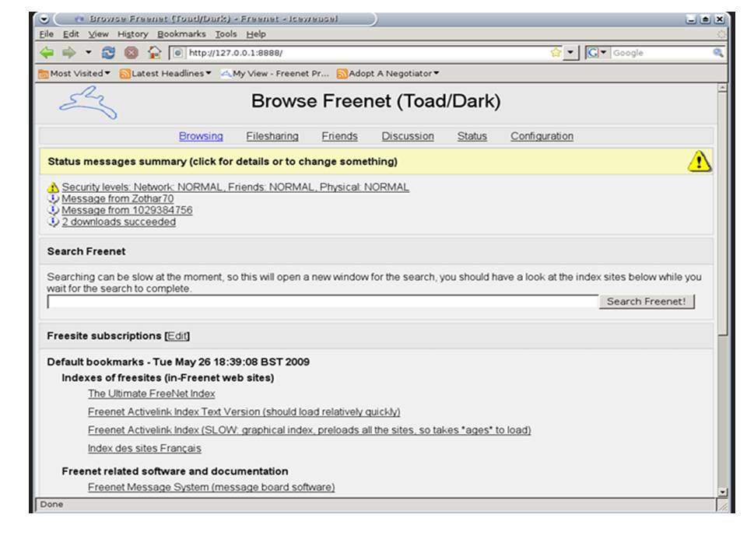Edit the Freesite subscriptions
Screen dimensions: 747x560
coord(177,336)
